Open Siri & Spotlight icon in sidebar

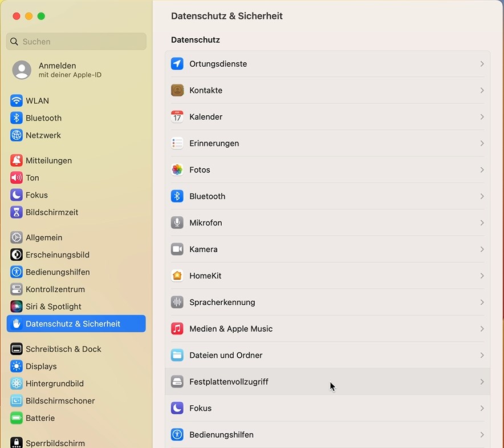click(x=17, y=306)
